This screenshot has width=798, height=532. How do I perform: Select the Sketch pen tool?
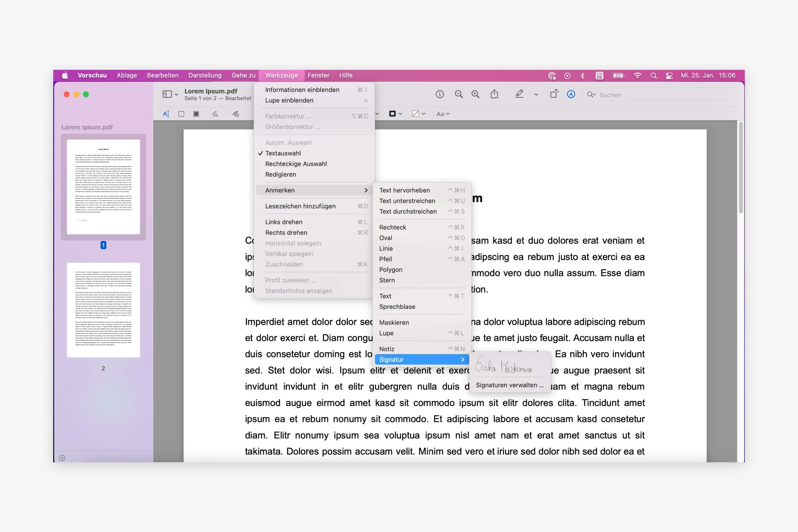pos(215,114)
